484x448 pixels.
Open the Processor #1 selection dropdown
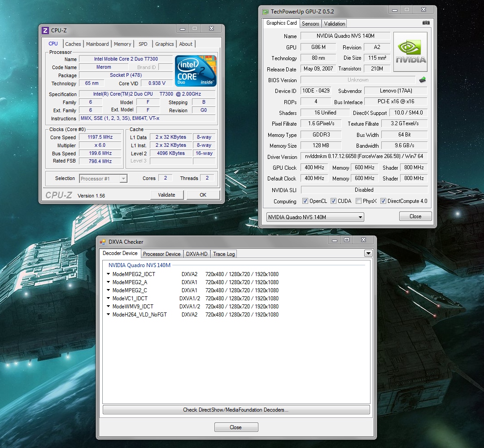[x=123, y=179]
